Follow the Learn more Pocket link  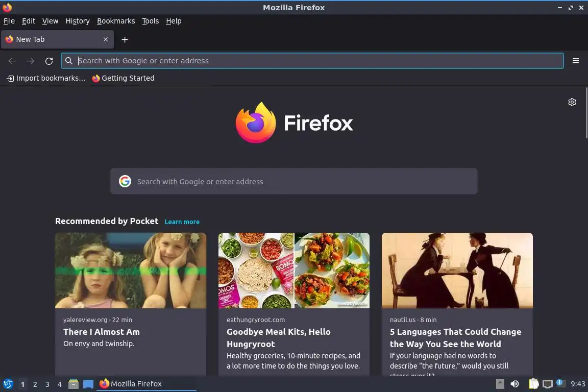pos(182,222)
